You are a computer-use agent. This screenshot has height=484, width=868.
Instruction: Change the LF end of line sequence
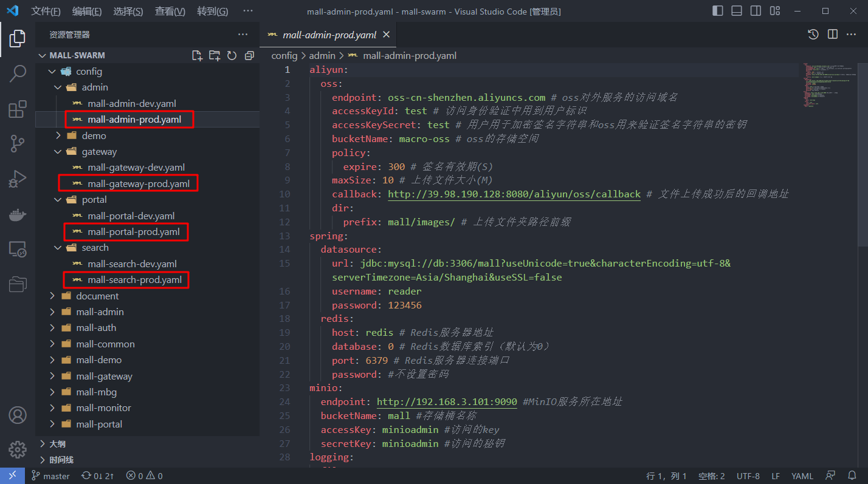[776, 476]
